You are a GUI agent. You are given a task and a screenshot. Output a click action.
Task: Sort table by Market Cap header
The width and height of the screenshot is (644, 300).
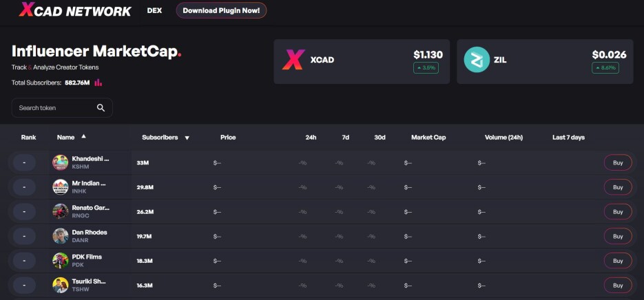pyautogui.click(x=428, y=138)
